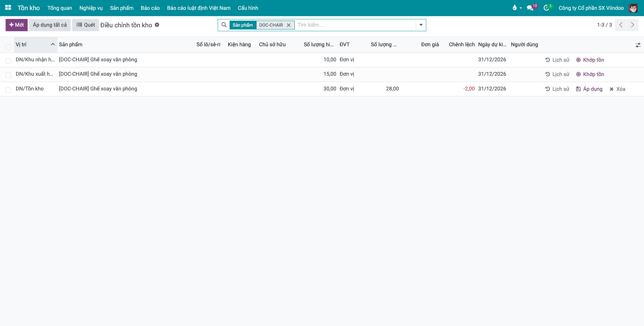Go to the previous page of records
The width and height of the screenshot is (644, 326).
pyautogui.click(x=621, y=25)
